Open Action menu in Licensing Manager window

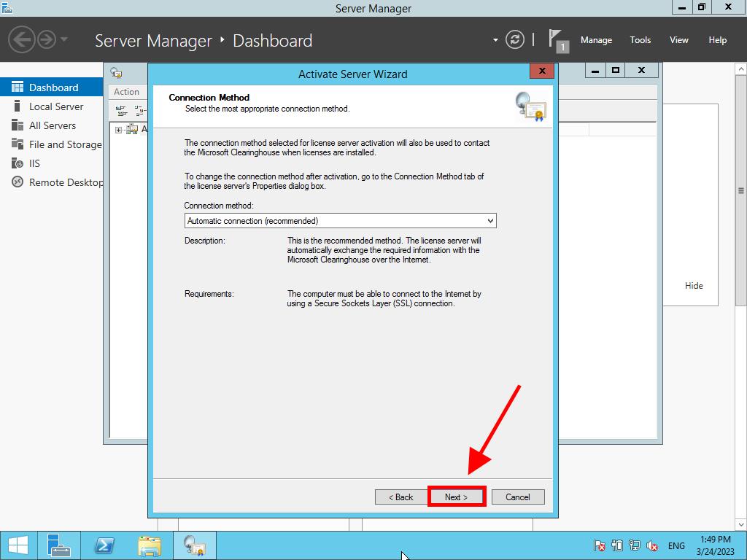(x=126, y=92)
